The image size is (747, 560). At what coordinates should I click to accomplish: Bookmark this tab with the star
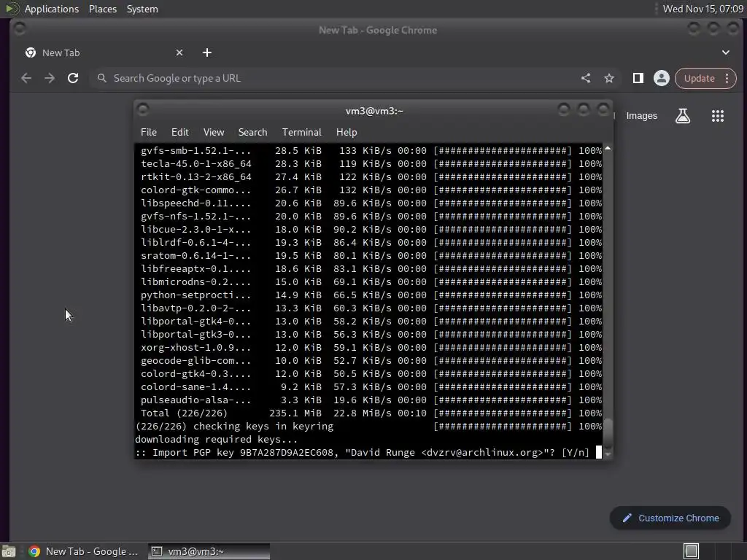pos(609,78)
